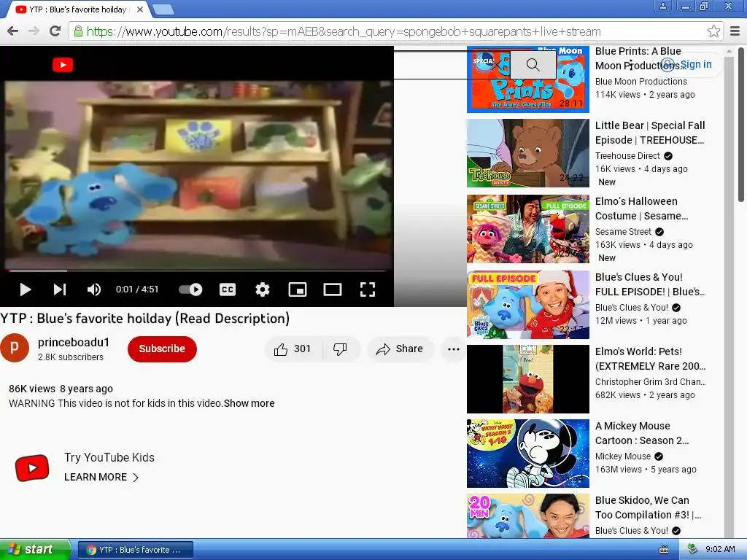Open the Sesame Street channel name
This screenshot has width=747, height=560.
(623, 231)
